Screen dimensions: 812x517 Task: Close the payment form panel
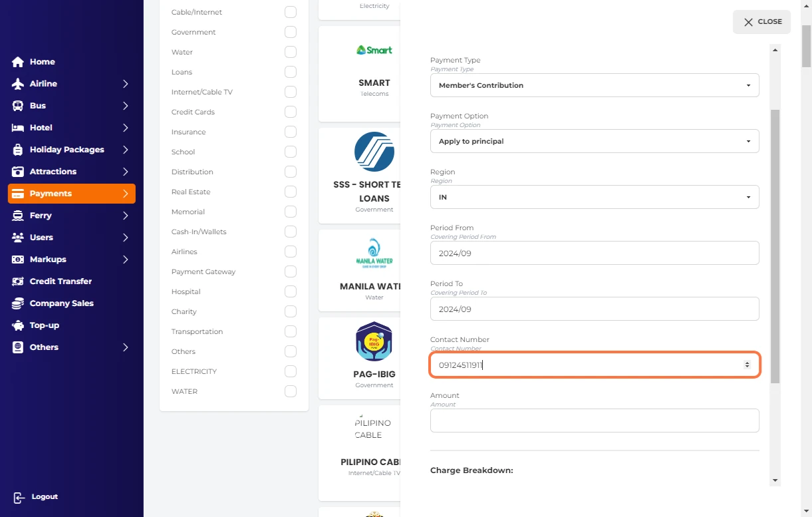click(761, 22)
